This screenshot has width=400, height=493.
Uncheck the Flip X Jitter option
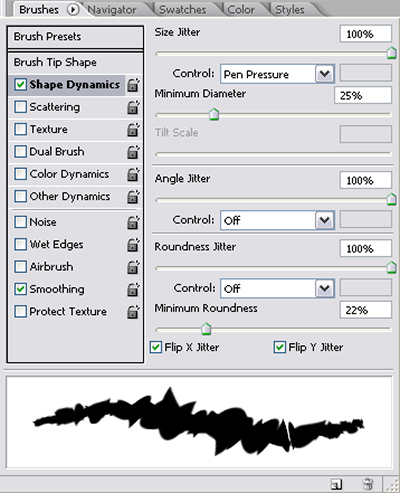coord(156,347)
